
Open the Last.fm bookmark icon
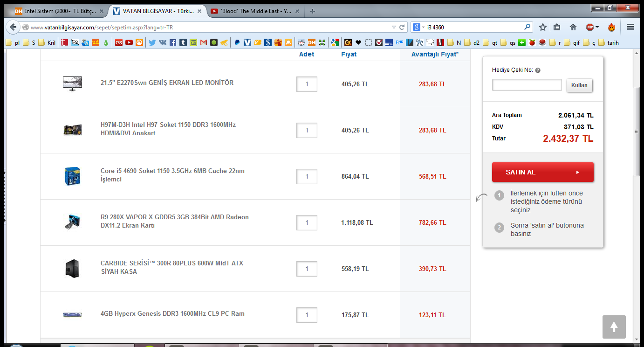click(119, 42)
